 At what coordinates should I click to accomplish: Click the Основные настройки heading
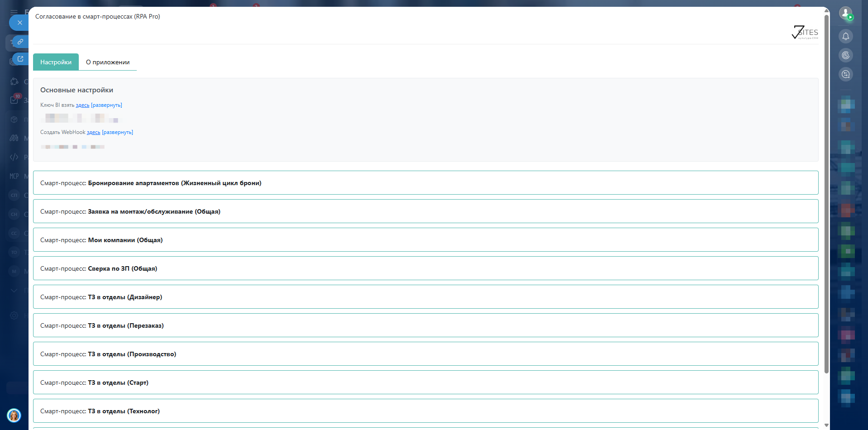(x=77, y=90)
